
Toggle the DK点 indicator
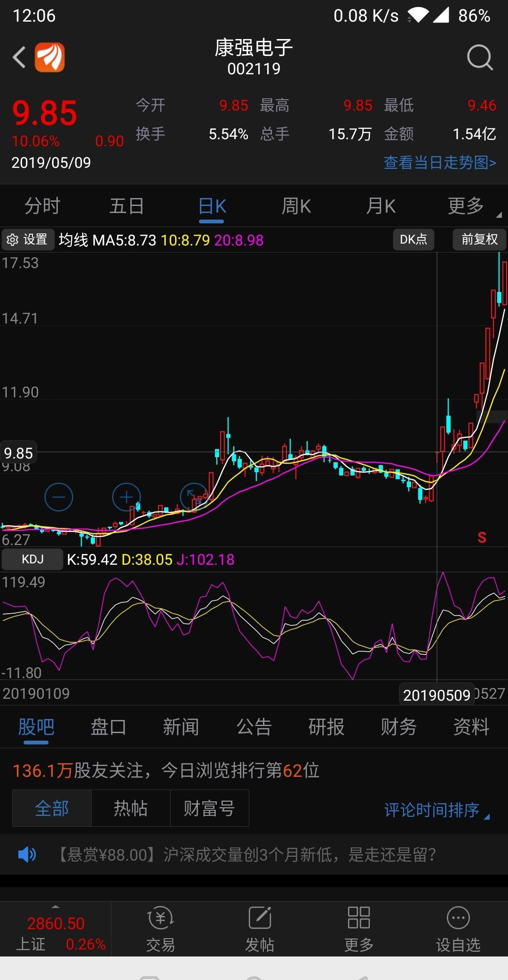413,240
